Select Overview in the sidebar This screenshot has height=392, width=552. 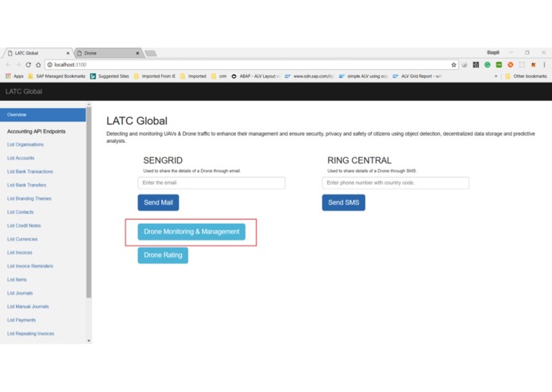pyautogui.click(x=43, y=115)
